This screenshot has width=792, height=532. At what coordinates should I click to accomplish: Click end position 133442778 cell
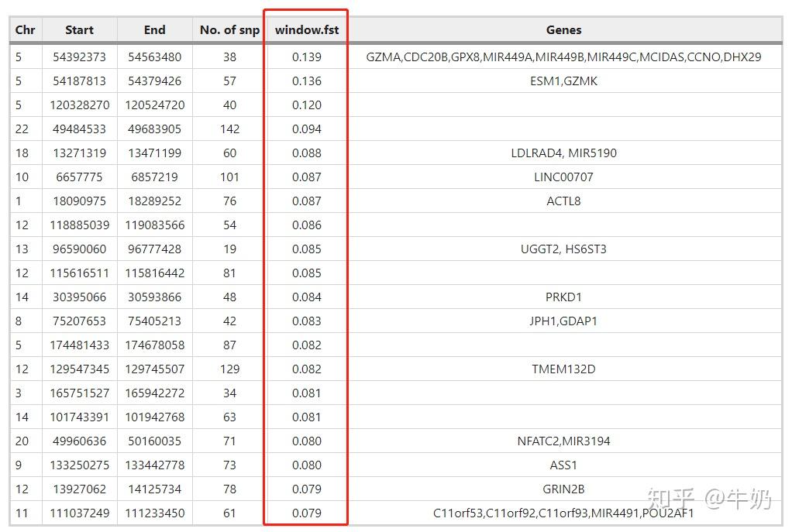click(x=154, y=465)
